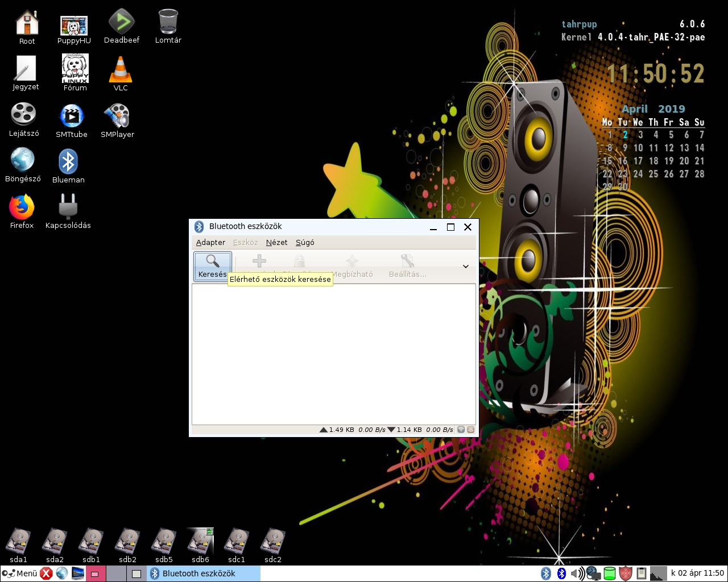Maximize the Bluetooth eszközök window
728x582 pixels.
click(x=450, y=227)
